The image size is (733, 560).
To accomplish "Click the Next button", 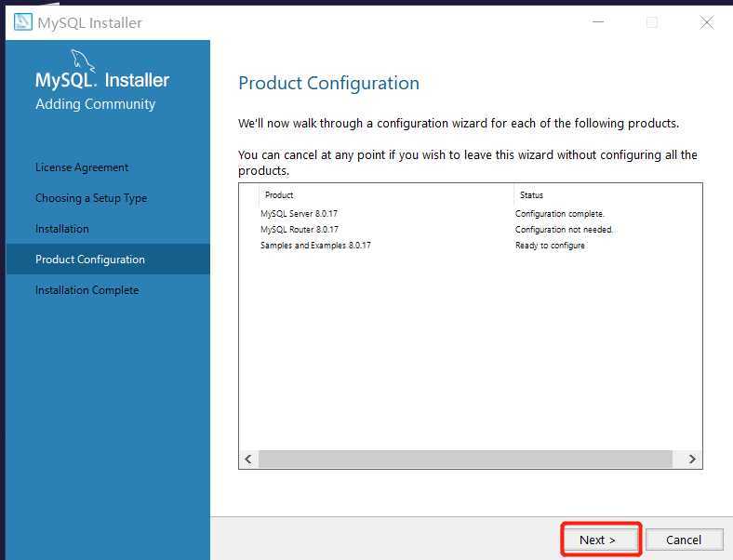I will click(x=601, y=540).
